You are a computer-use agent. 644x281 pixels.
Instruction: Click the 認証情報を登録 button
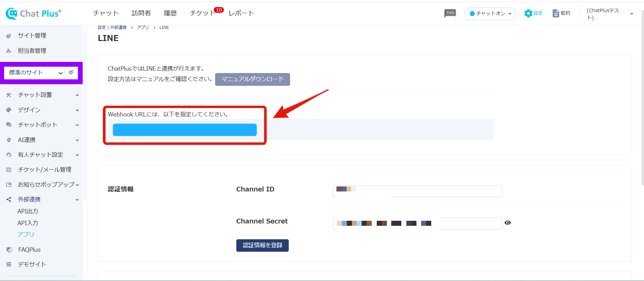[x=263, y=245]
